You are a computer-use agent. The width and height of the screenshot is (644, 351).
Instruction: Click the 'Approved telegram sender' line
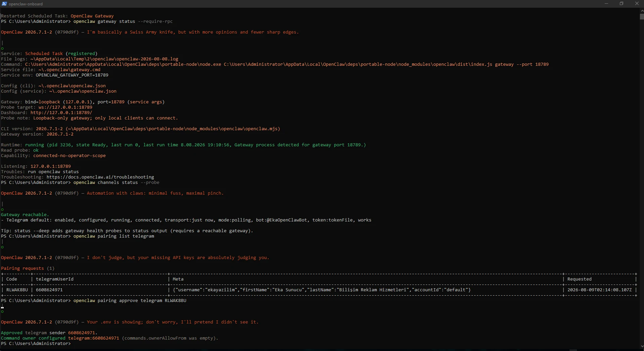click(49, 333)
